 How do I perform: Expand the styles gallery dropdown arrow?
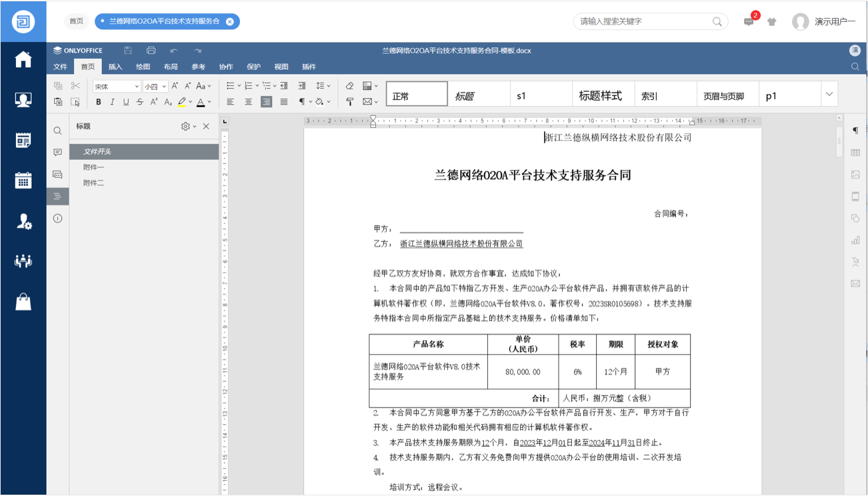coord(829,95)
